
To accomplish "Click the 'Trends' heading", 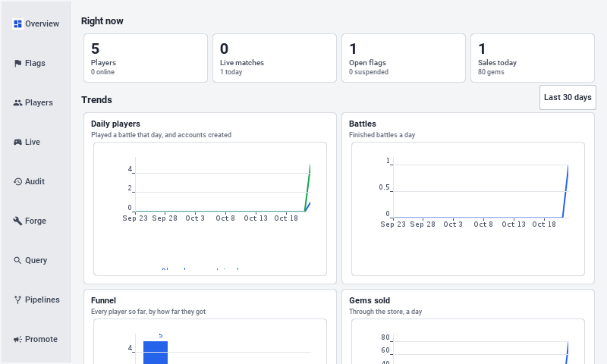I will 97,100.
